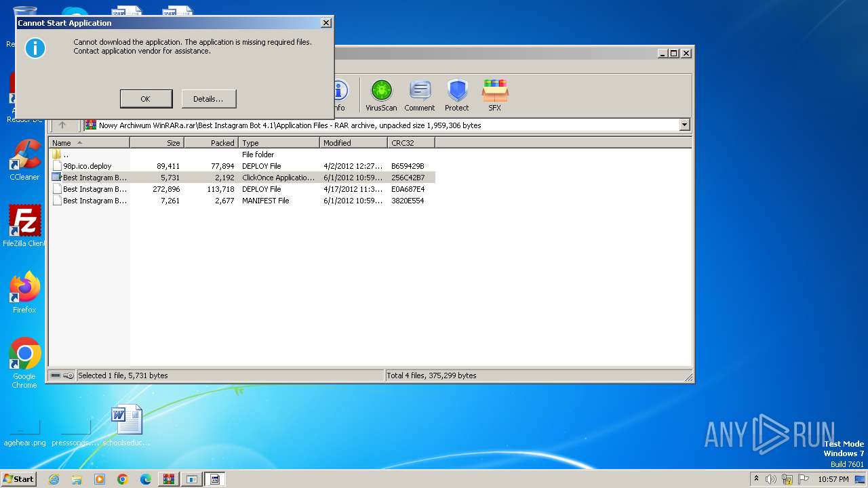
Task: Show hidden system tray icons
Action: tap(756, 479)
